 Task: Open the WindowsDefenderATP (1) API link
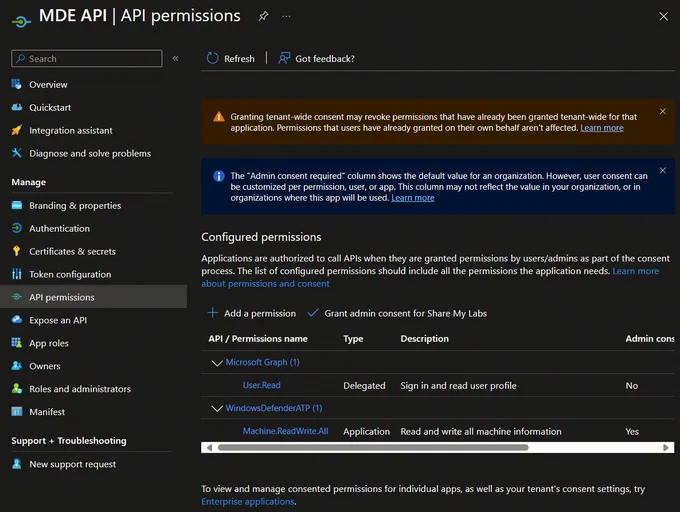pyautogui.click(x=274, y=408)
